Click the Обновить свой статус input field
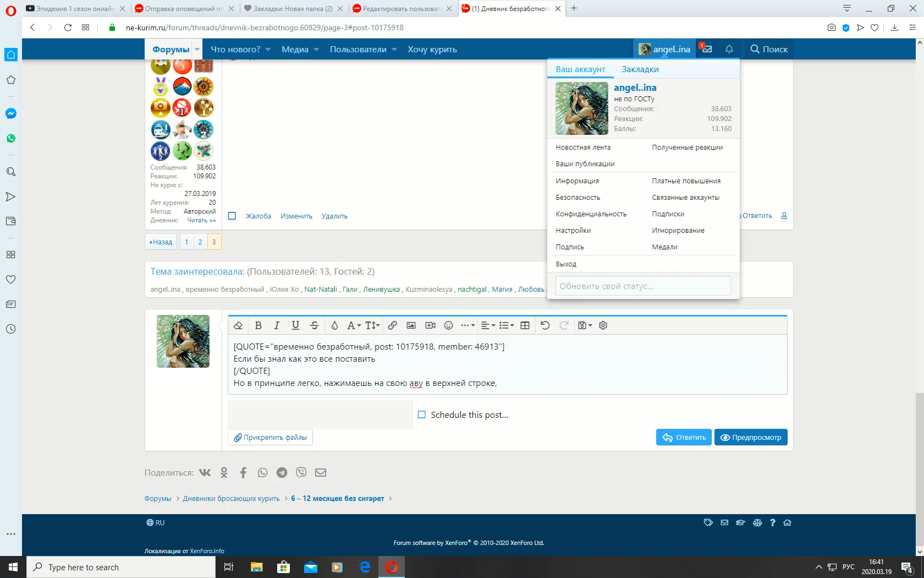924x578 pixels. pyautogui.click(x=643, y=286)
